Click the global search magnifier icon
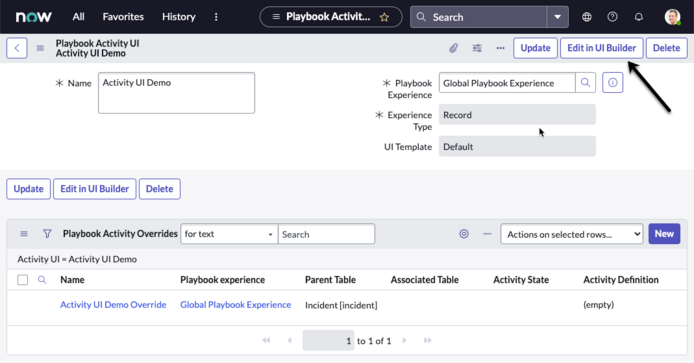This screenshot has height=363, width=694. (421, 17)
